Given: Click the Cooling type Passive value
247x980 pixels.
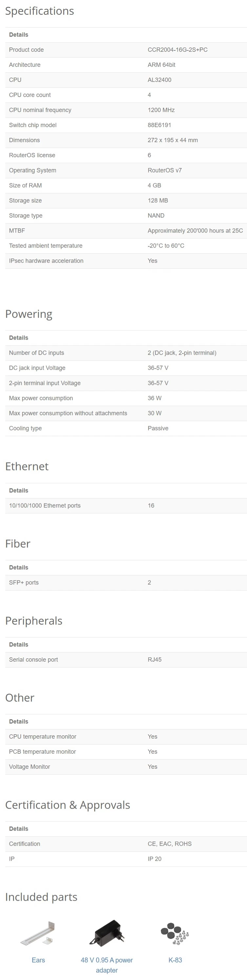Looking at the screenshot, I should tap(158, 428).
